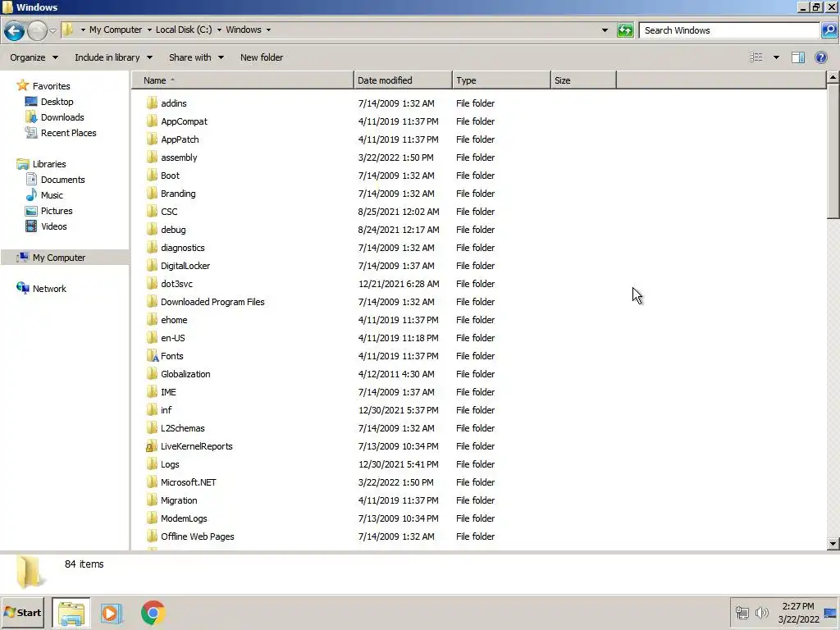Click Windows Explorer taskbar icon
The height and width of the screenshot is (630, 840).
point(71,613)
